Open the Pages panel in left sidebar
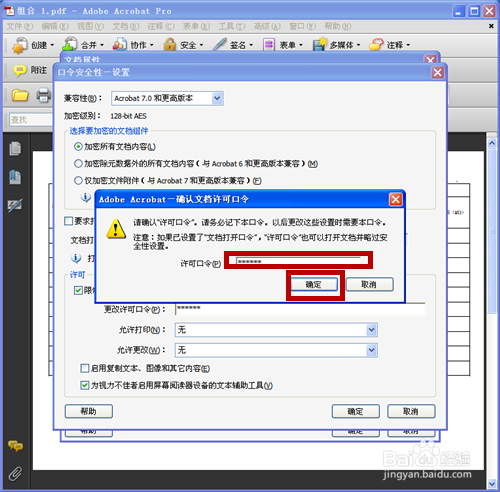Viewport: 500px width, 492px height. tap(15, 148)
